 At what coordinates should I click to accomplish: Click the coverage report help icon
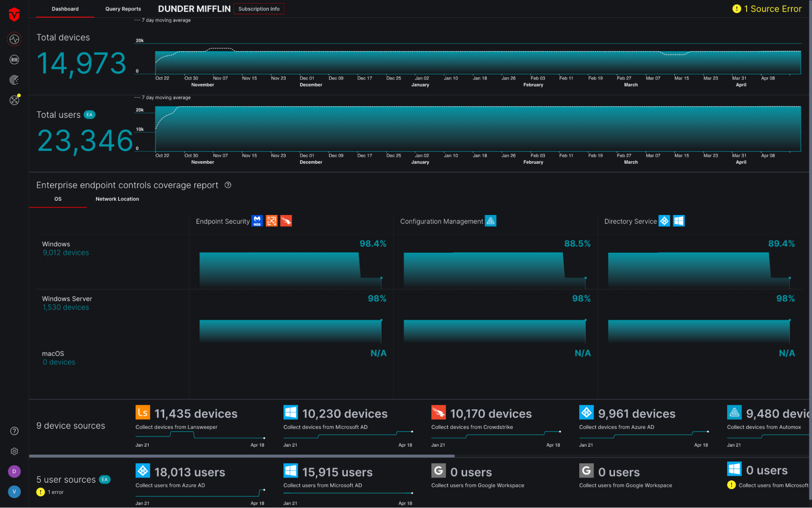click(x=228, y=185)
